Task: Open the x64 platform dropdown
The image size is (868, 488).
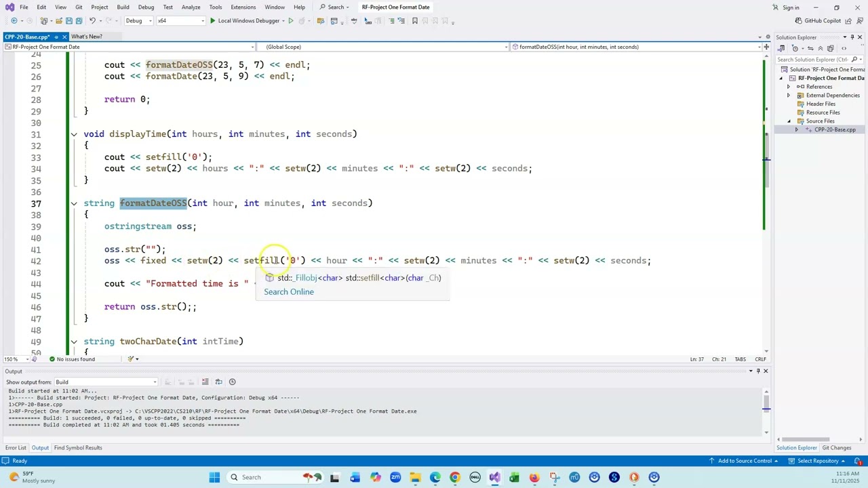Action: pyautogui.click(x=180, y=20)
